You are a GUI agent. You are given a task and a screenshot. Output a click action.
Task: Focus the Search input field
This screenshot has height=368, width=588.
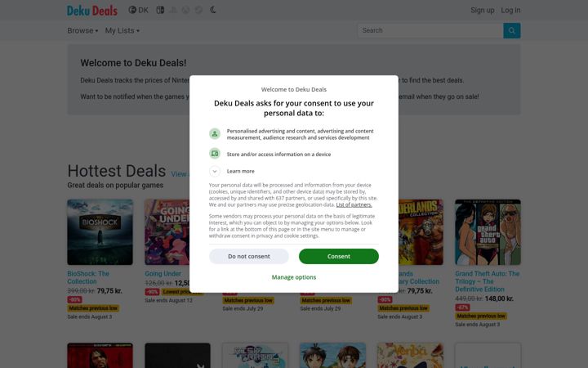pos(430,31)
